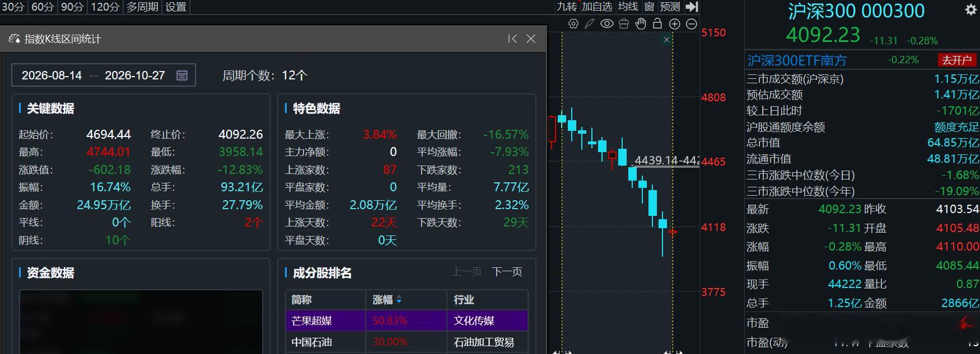980x354 pixels.
Task: Click 最高 value 4744.01
Action: click(x=108, y=152)
